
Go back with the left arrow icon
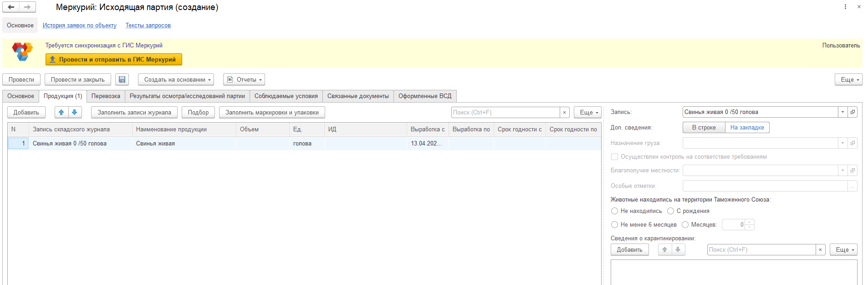coord(11,7)
